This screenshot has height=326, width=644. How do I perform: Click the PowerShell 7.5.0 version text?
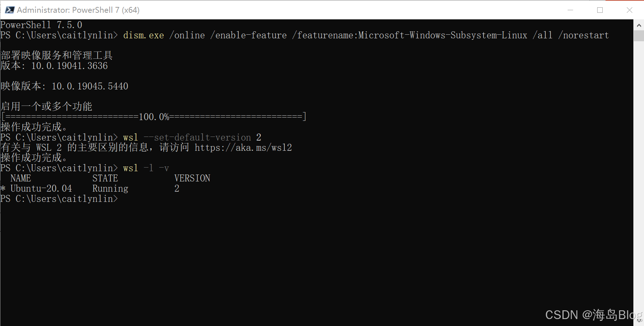tap(41, 24)
